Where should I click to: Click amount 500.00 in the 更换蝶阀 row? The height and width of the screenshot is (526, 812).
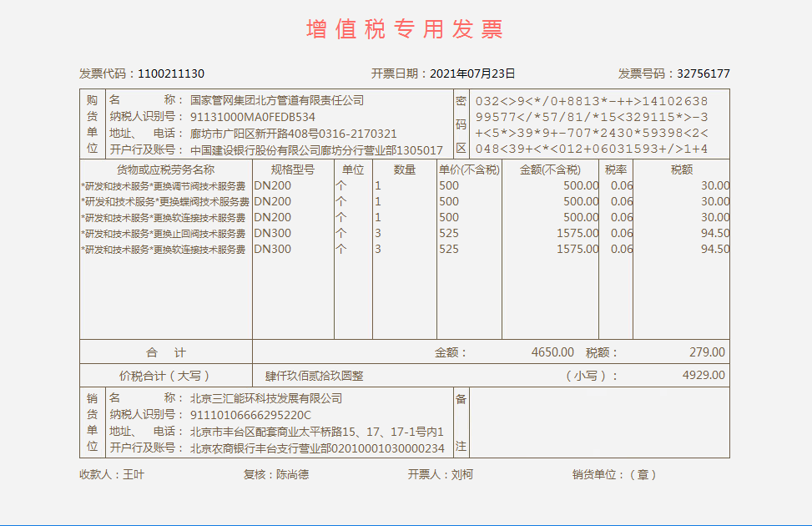click(581, 201)
